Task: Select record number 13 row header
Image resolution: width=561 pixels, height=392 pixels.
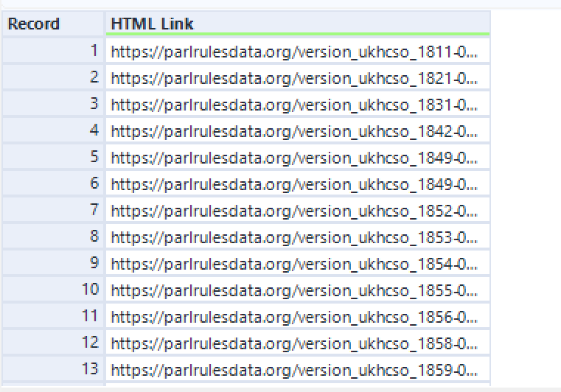Action: click(53, 368)
